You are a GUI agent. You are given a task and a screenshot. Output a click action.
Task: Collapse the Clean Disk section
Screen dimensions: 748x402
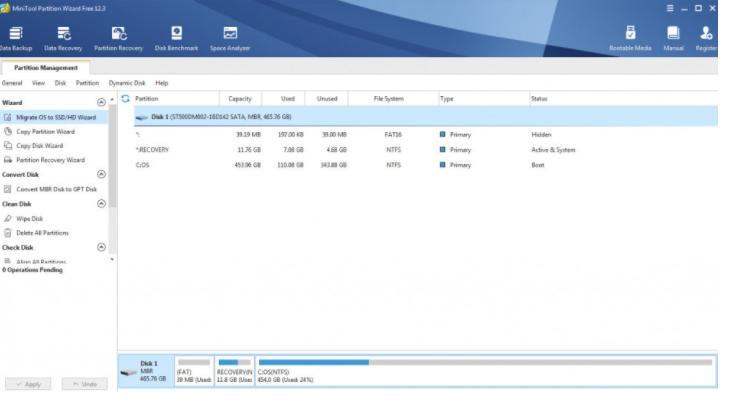point(101,204)
